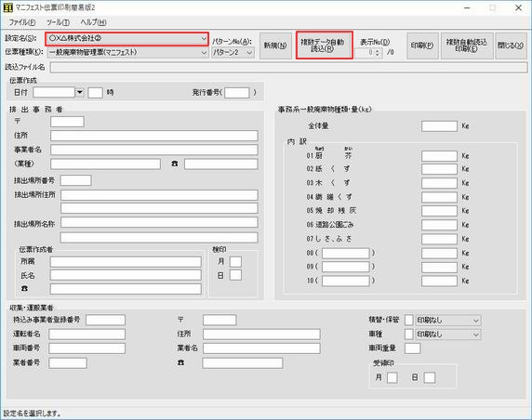Screen dimensions: 532x420
Task: Click the 閉じる button
Action: point(511,46)
